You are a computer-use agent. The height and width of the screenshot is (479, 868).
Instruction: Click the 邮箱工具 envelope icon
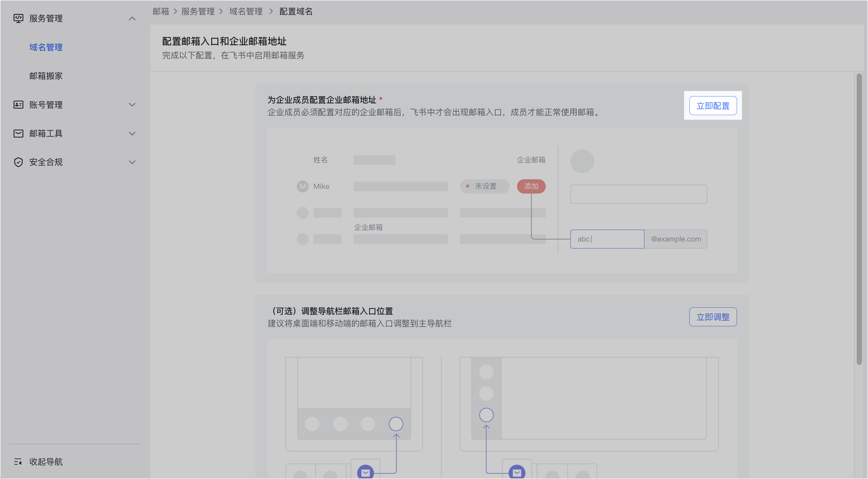pyautogui.click(x=18, y=133)
